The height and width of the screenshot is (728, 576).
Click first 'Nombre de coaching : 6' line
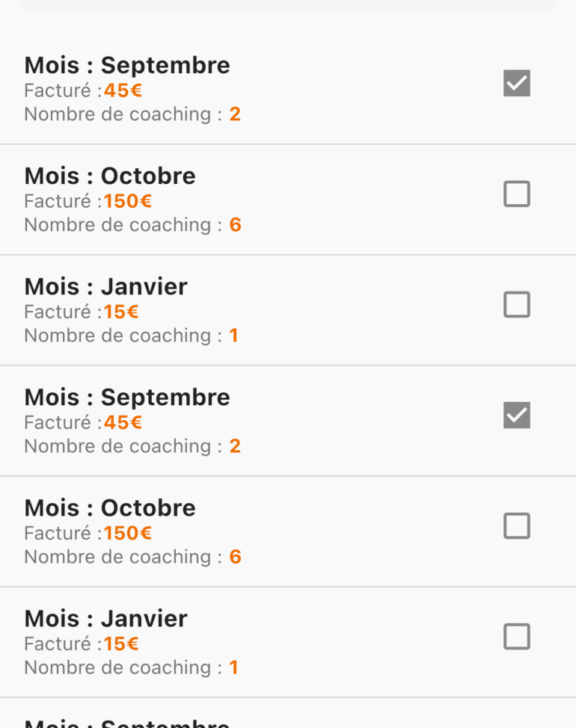133,225
